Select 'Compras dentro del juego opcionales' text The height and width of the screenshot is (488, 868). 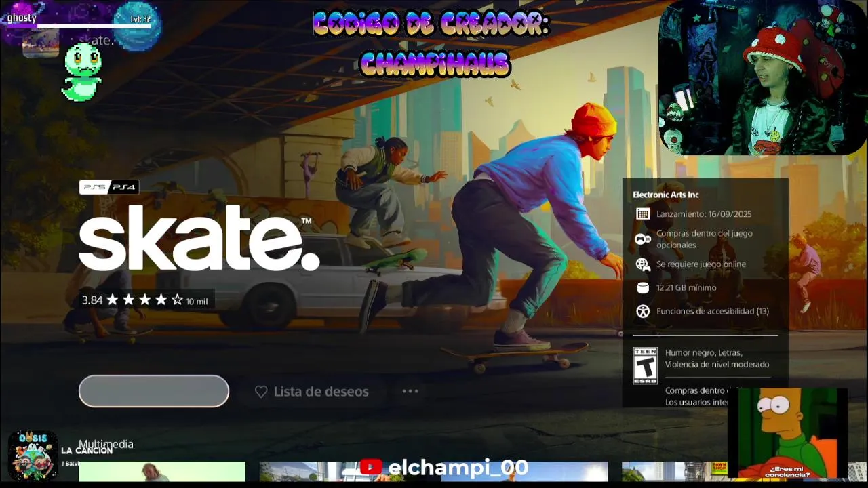pos(704,239)
